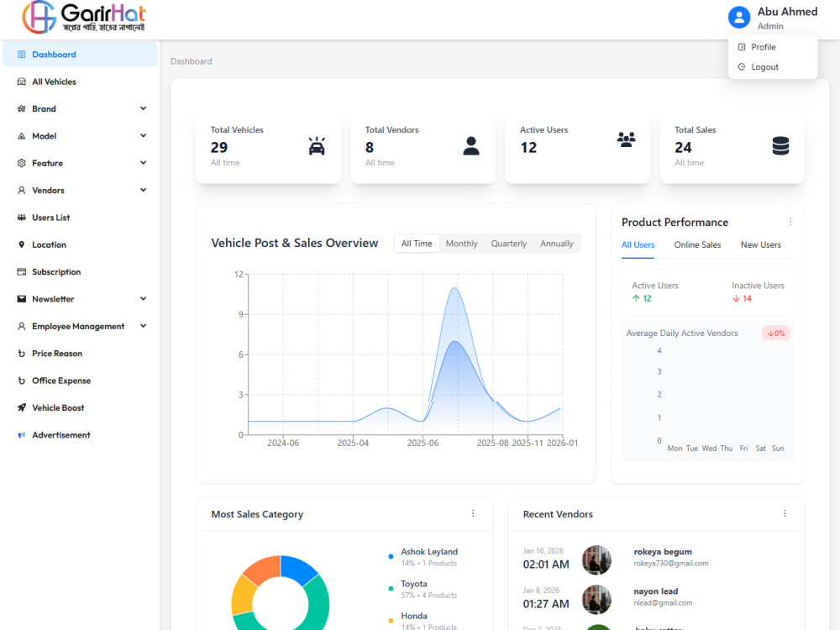
Task: Switch chart to All Time
Action: pyautogui.click(x=417, y=244)
